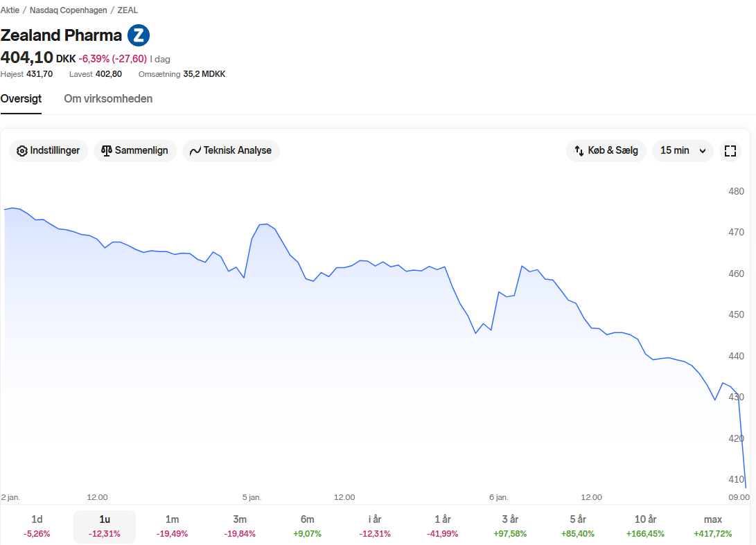Click the 480 y-axis label

click(x=736, y=191)
